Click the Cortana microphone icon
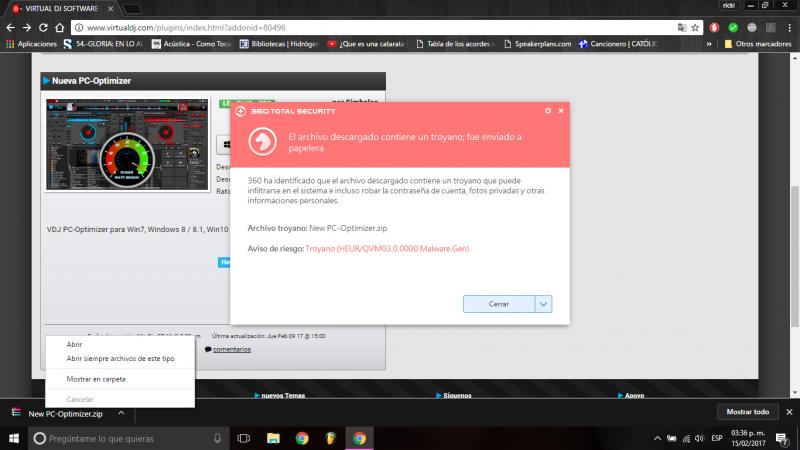 [x=217, y=438]
